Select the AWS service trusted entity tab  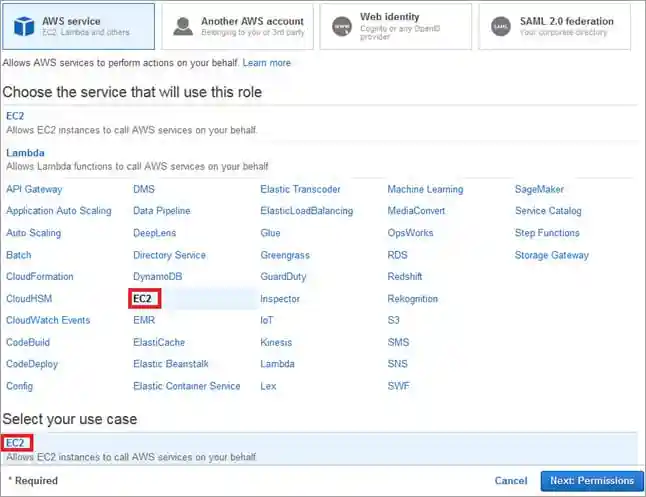(78, 26)
